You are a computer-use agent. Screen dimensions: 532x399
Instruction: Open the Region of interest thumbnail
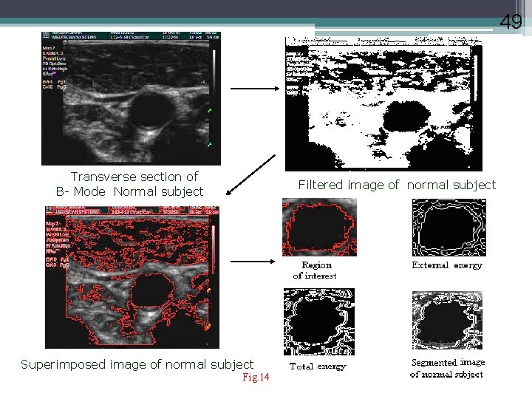click(319, 227)
